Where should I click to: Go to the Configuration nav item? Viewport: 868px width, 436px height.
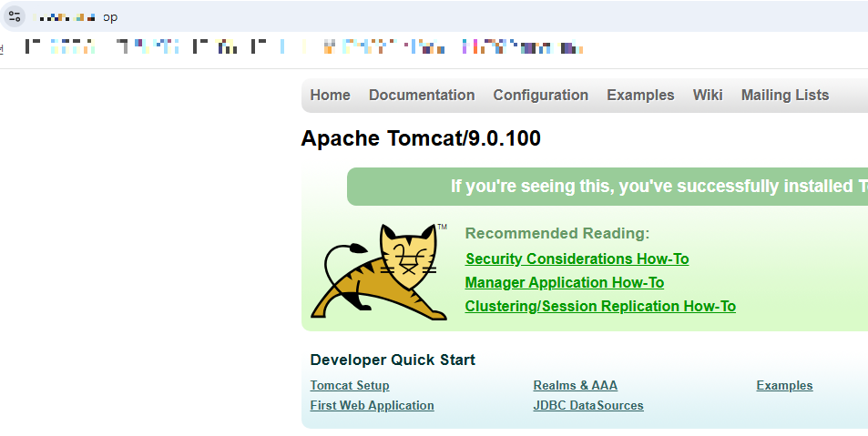(540, 96)
